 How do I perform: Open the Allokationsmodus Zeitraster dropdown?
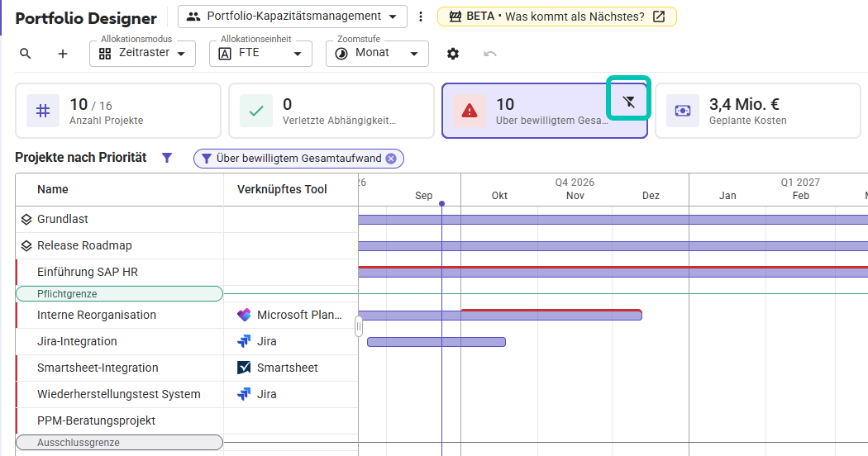coord(142,54)
